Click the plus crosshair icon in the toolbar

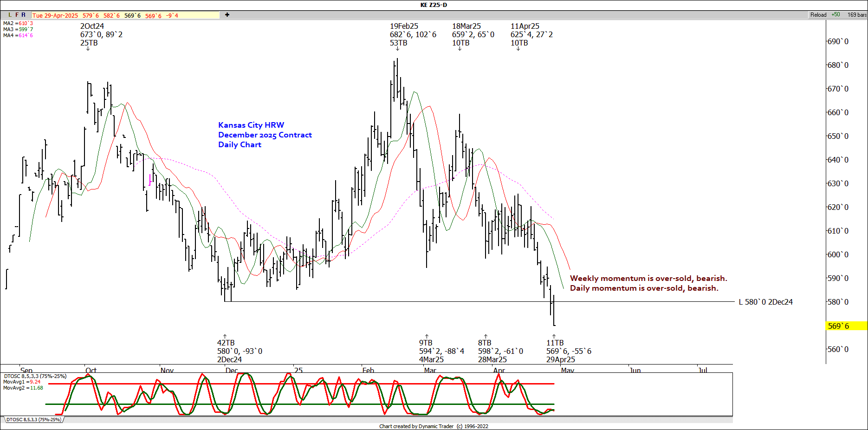pyautogui.click(x=227, y=15)
